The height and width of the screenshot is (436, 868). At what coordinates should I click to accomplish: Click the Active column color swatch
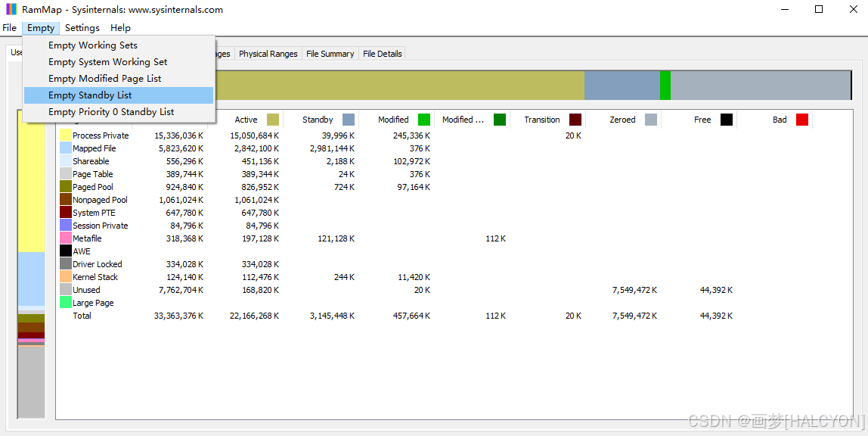click(273, 120)
